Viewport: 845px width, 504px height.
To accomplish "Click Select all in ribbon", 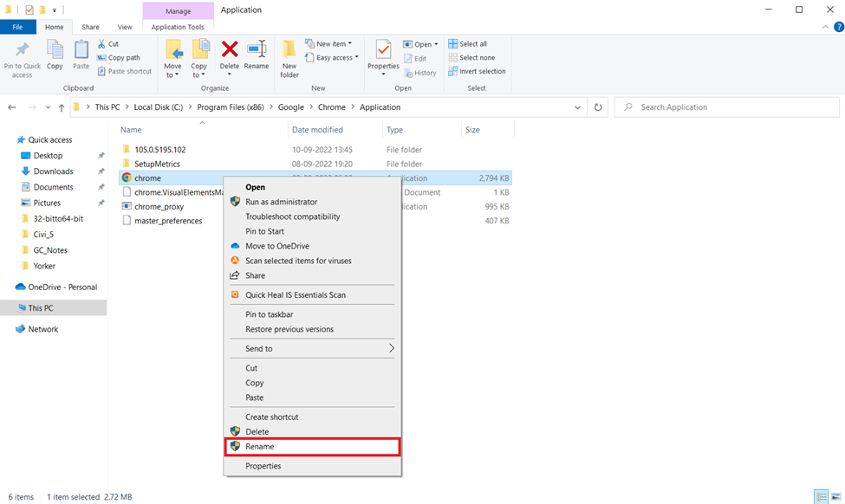I will 467,44.
